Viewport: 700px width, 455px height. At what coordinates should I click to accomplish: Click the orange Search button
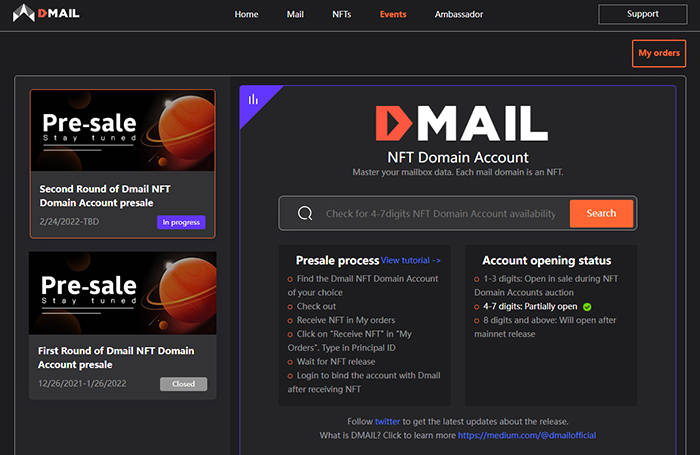[x=601, y=213]
